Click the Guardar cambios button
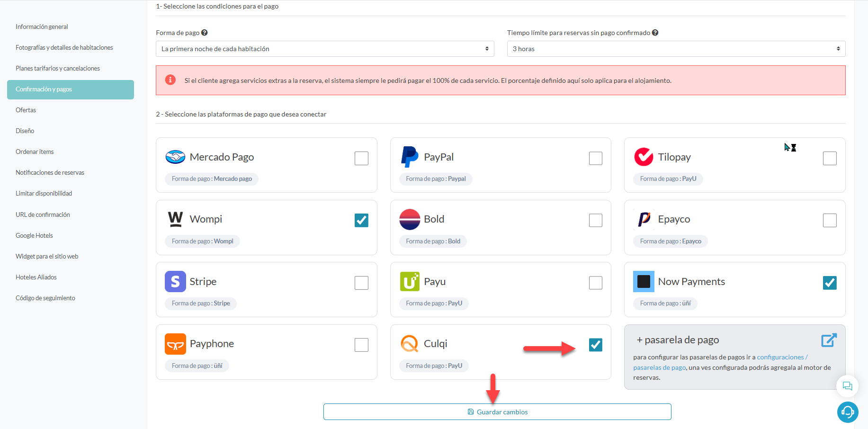Viewport: 868px width, 429px height. point(497,412)
